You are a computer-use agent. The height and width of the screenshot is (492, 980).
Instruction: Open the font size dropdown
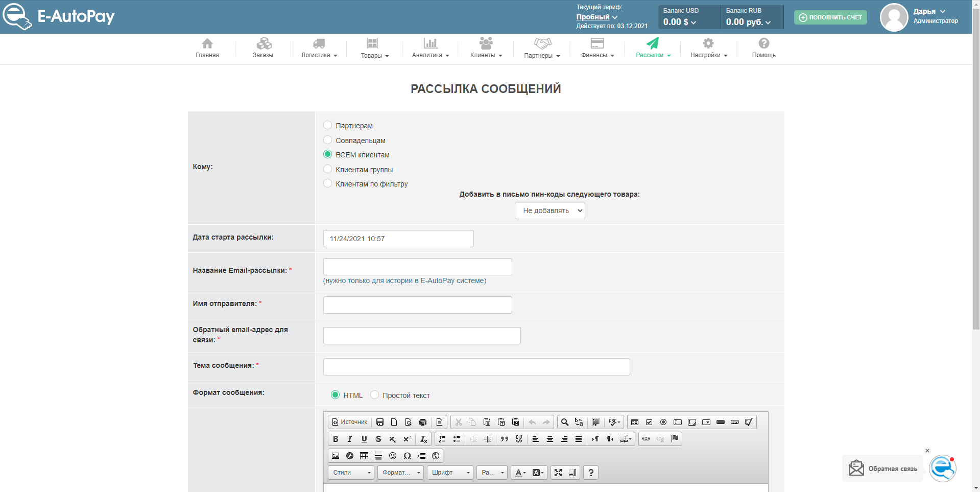(492, 473)
